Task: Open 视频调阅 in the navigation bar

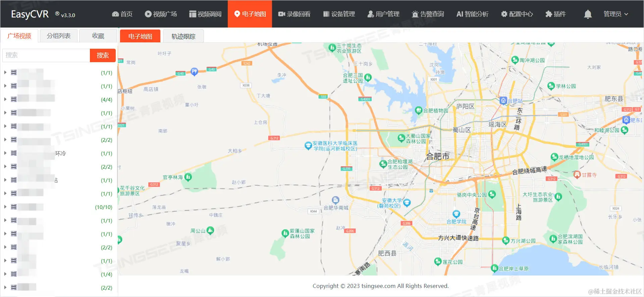Action: pos(205,14)
